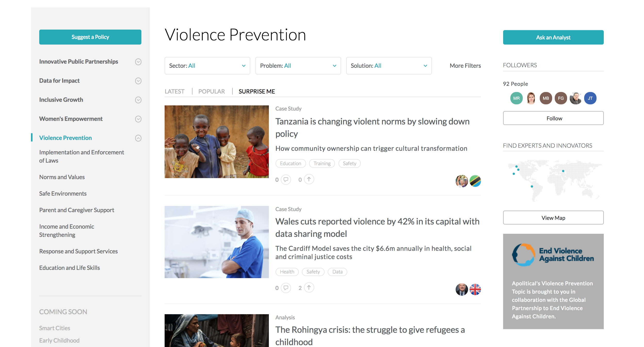Viewport: 644px width, 347px height.
Task: Open the Solution filter dropdown
Action: pyautogui.click(x=389, y=66)
